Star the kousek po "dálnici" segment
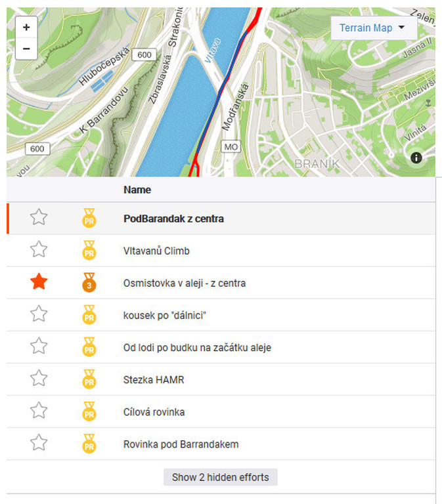 tap(39, 315)
